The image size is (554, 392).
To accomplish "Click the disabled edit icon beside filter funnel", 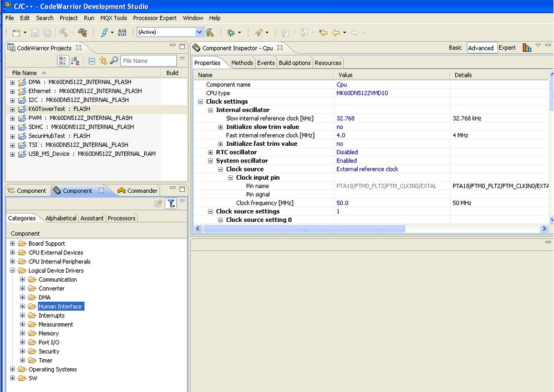I will click(x=158, y=203).
